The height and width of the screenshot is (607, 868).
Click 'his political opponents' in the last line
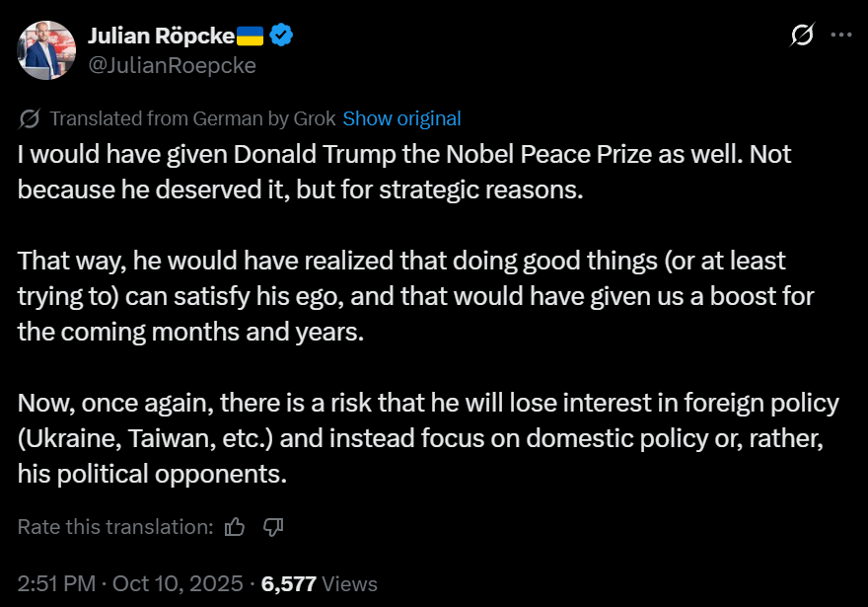pyautogui.click(x=152, y=474)
